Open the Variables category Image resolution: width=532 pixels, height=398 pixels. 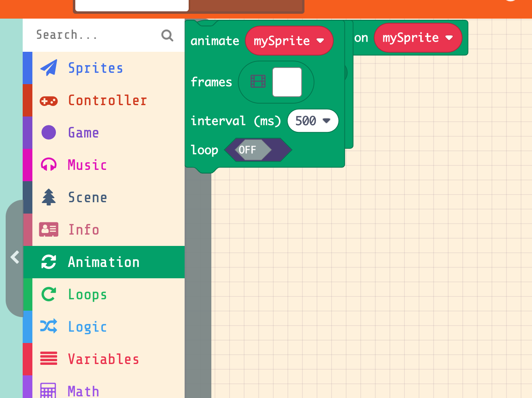pyautogui.click(x=104, y=359)
